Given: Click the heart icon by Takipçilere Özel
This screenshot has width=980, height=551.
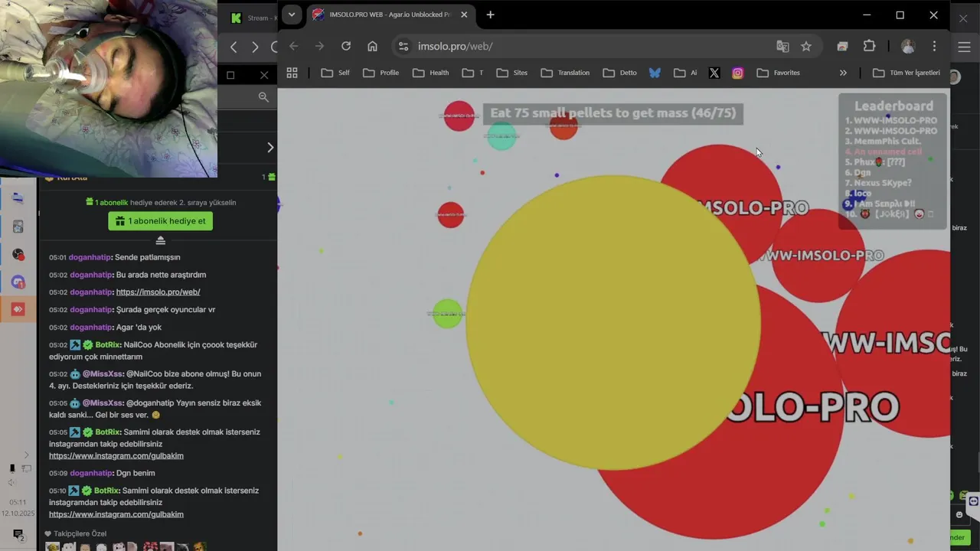Looking at the screenshot, I should coord(47,533).
